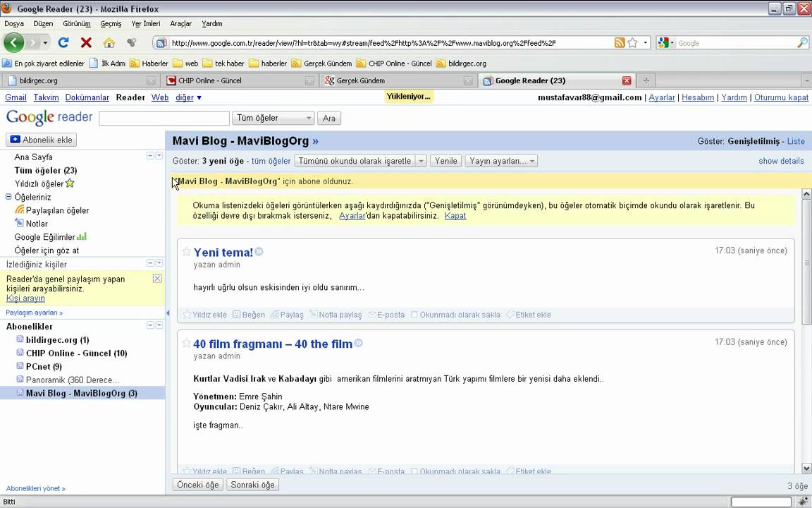Open the Araçlar menu
Screen dimensions: 812x508
pos(180,23)
